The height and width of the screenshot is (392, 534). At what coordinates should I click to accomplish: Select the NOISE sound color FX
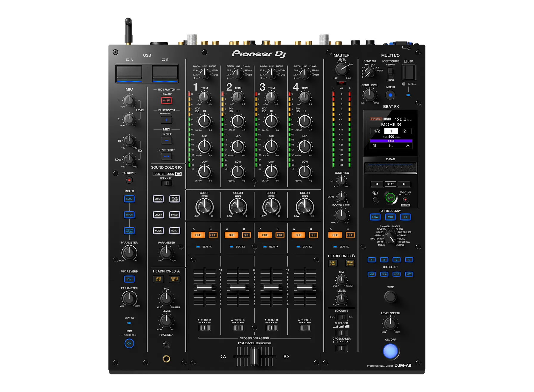[158, 231]
